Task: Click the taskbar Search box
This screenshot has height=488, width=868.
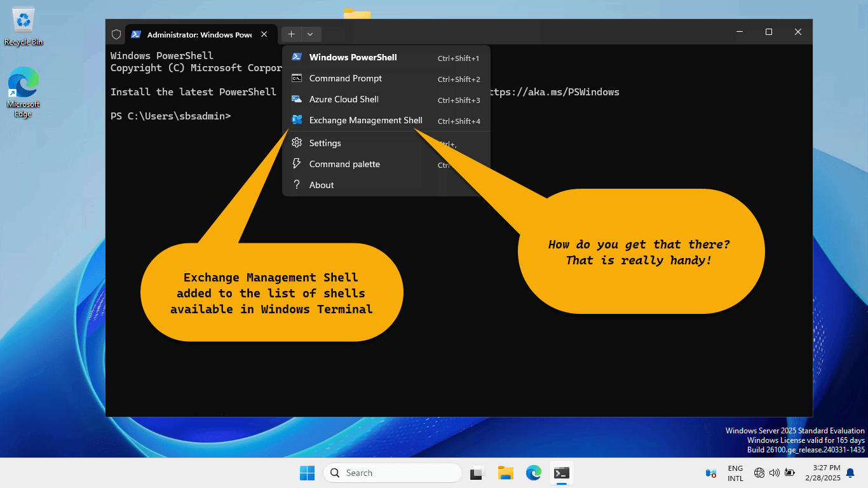Action: [x=392, y=473]
